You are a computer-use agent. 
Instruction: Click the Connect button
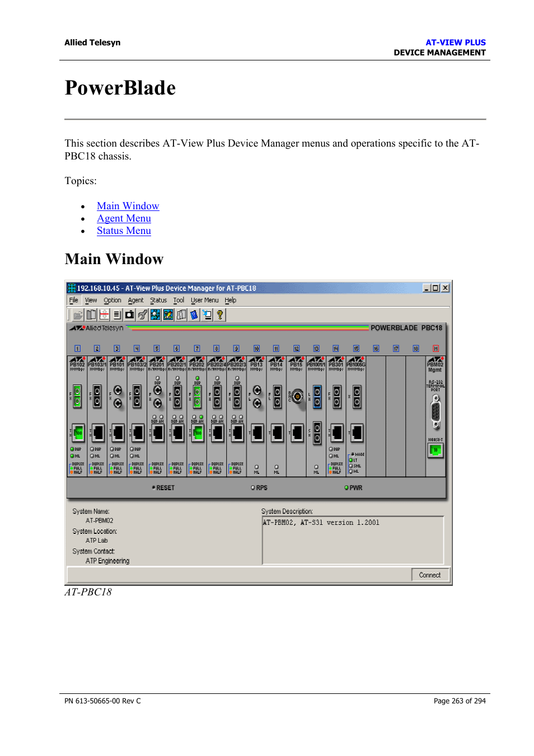(430, 575)
